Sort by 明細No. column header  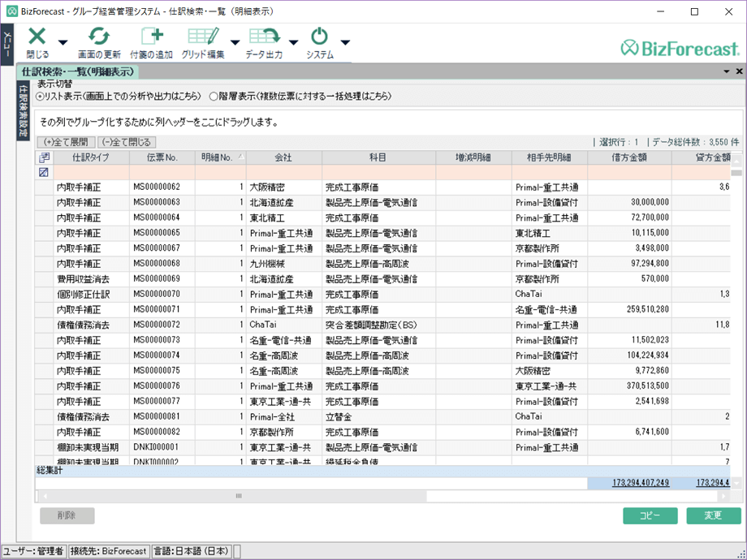click(221, 157)
